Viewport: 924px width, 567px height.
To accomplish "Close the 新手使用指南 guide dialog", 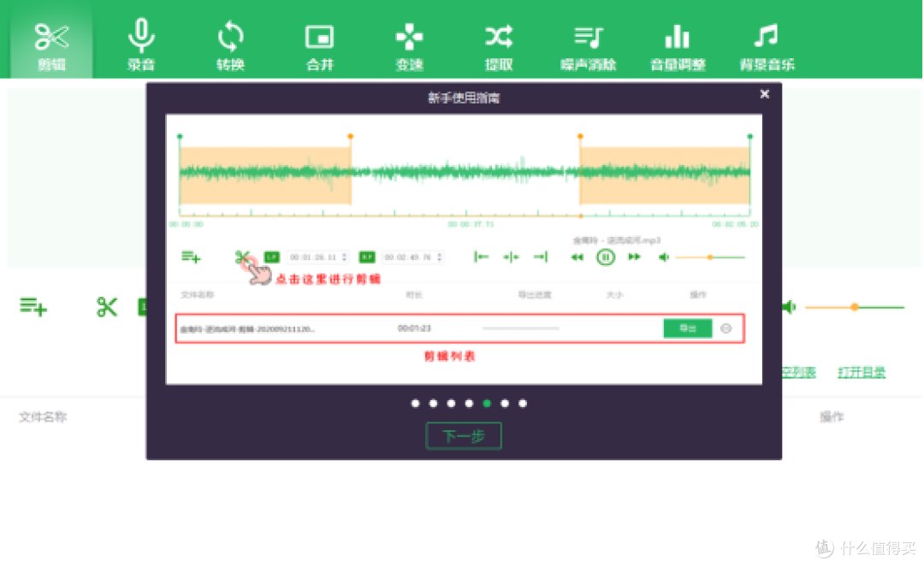I will (764, 94).
